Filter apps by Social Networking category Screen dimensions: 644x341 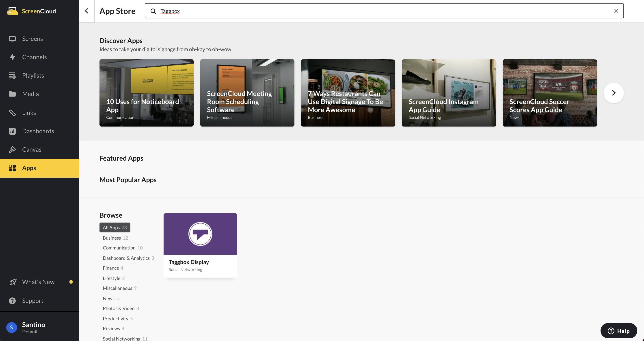(x=125, y=339)
